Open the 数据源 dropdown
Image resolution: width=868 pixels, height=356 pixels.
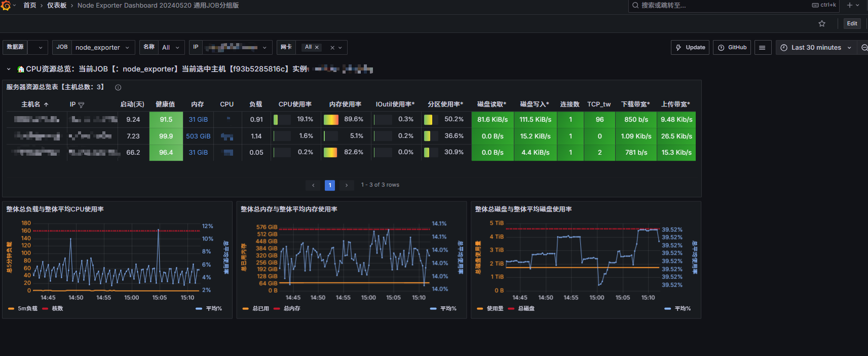[37, 47]
